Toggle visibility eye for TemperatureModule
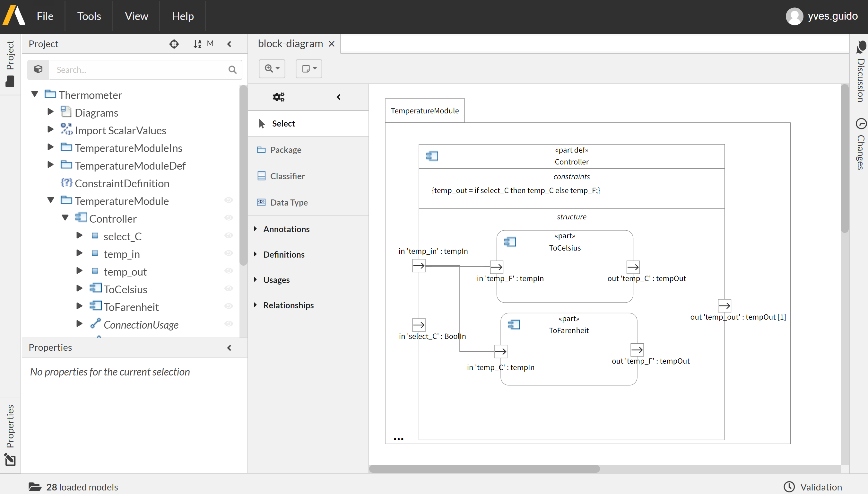This screenshot has height=494, width=868. click(229, 200)
